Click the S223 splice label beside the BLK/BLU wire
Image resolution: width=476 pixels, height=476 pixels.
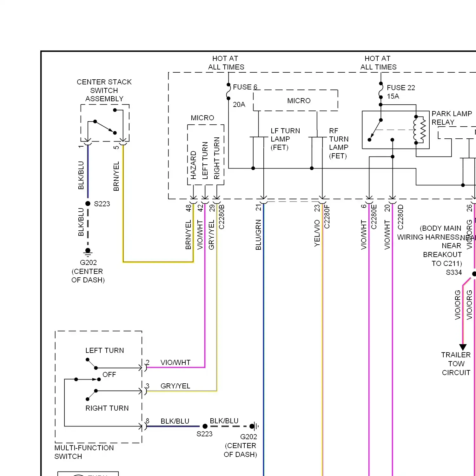pos(102,204)
